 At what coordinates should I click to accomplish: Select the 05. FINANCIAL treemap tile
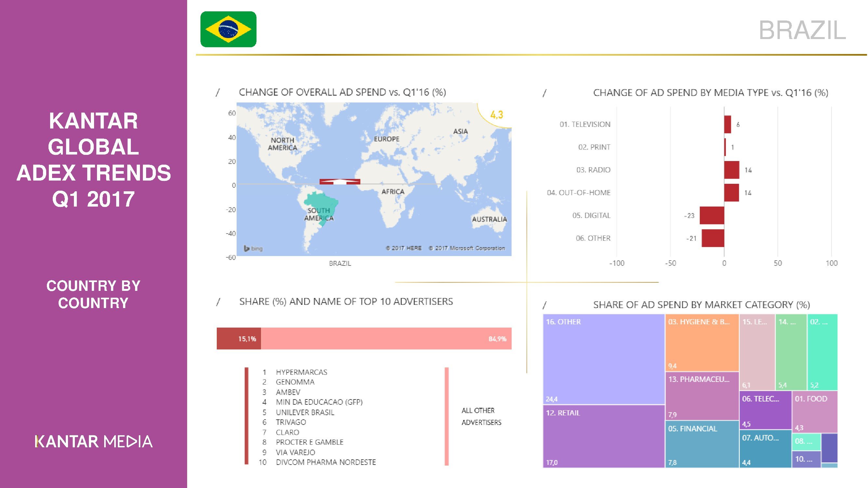[702, 444]
